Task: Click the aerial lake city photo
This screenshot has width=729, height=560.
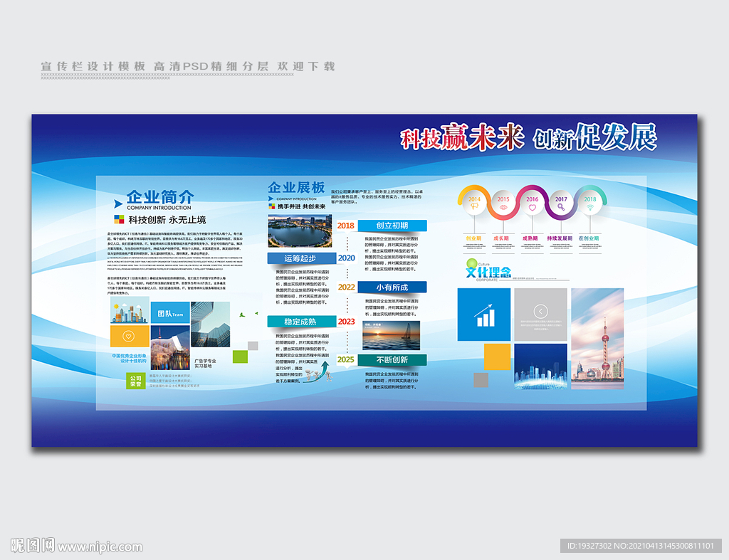Action: (300, 231)
